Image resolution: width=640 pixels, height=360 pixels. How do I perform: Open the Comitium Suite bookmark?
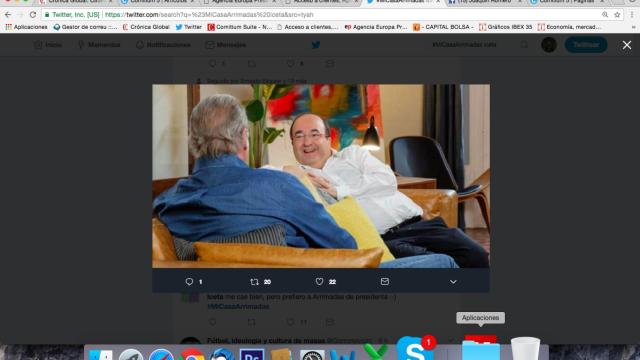(x=240, y=27)
